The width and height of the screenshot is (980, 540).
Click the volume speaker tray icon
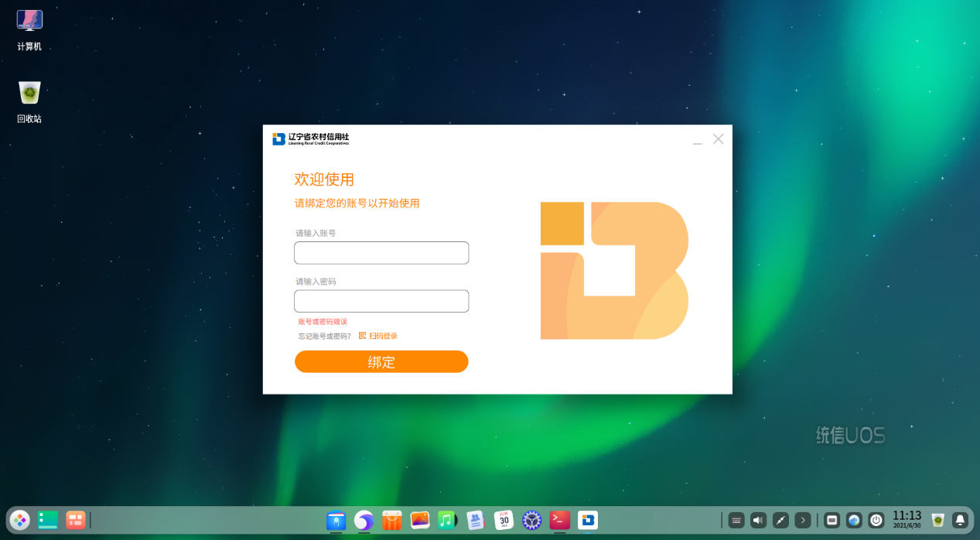click(x=759, y=521)
